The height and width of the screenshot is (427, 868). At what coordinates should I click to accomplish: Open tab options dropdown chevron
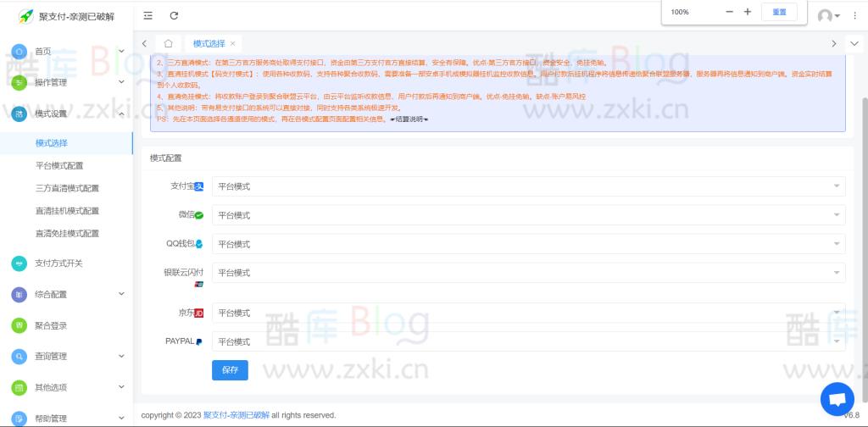click(x=853, y=43)
